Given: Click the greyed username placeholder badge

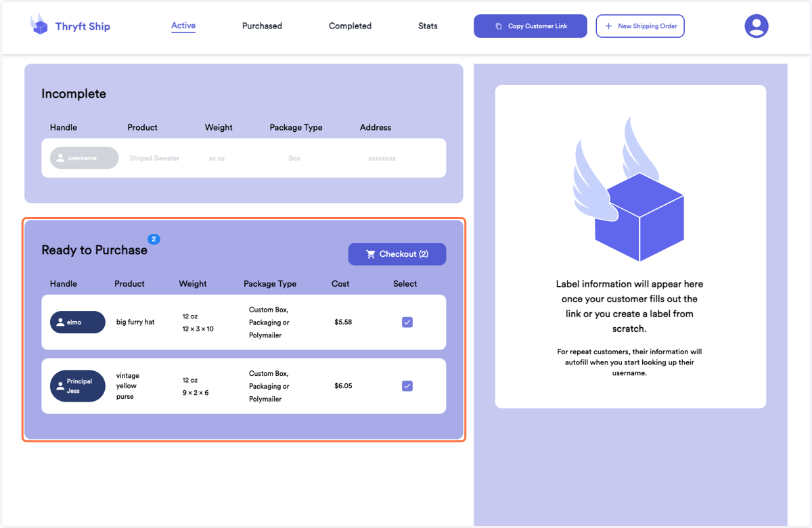Looking at the screenshot, I should [84, 158].
